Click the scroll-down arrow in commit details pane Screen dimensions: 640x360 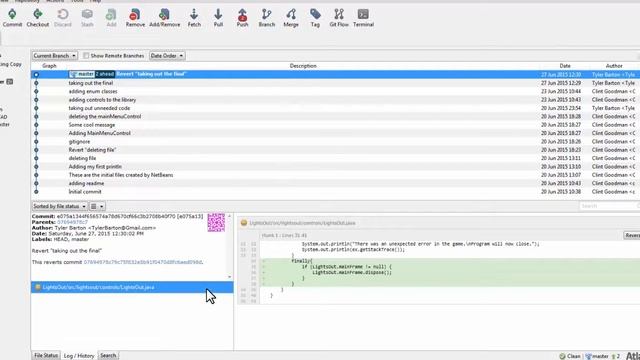(229, 277)
